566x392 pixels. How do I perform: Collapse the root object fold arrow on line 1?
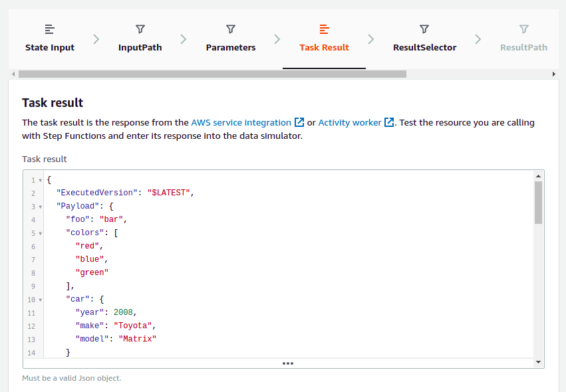(x=40, y=180)
